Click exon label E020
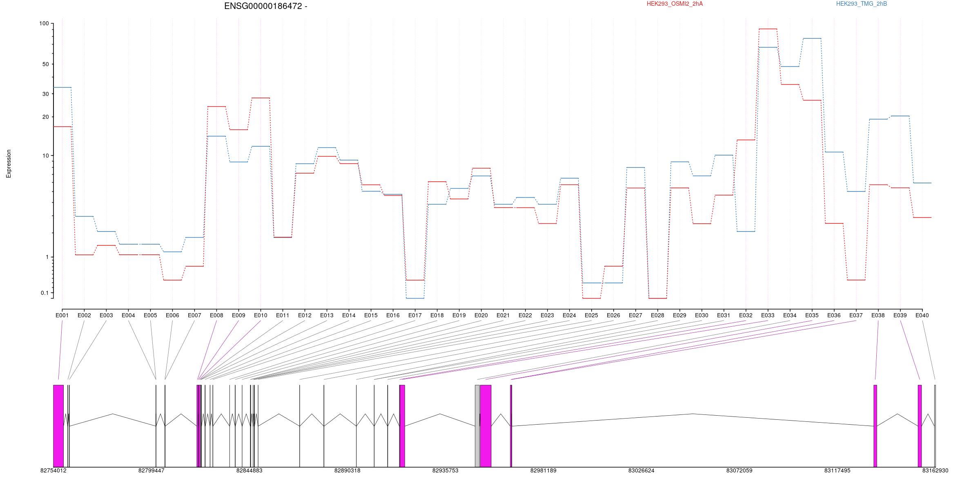 tap(481, 315)
